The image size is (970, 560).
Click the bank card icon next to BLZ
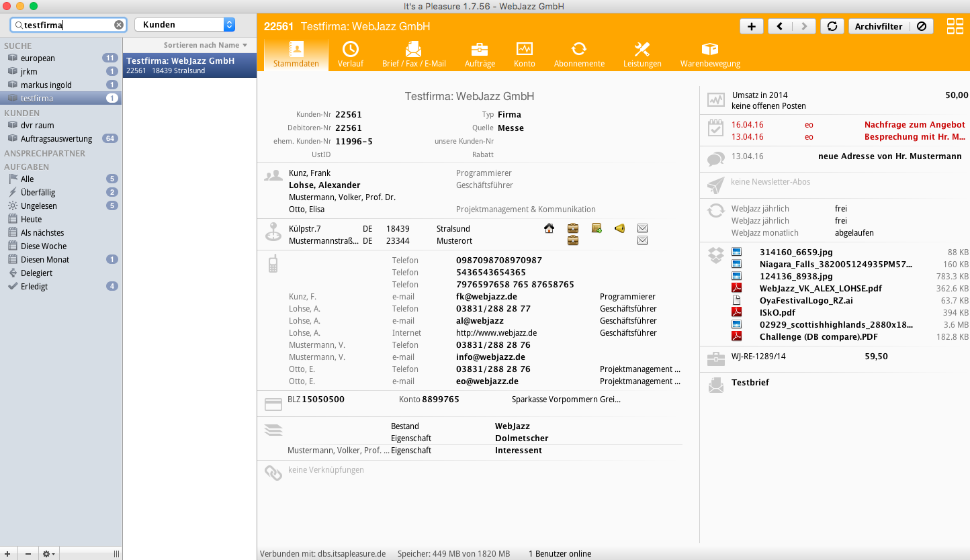tap(273, 404)
